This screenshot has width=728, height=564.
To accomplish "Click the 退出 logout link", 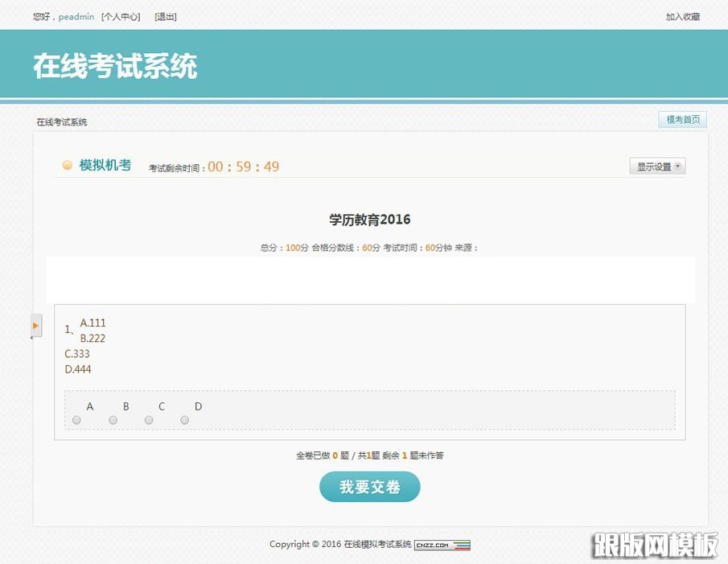I will [x=166, y=16].
